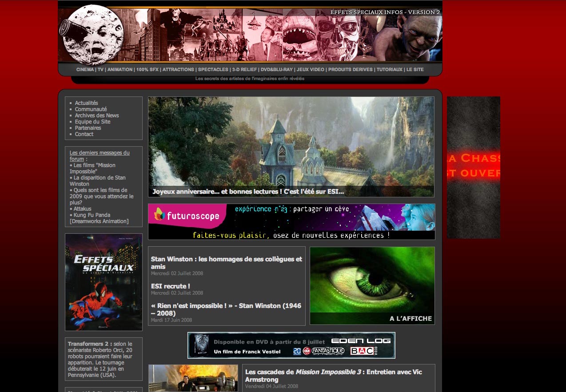The image size is (566, 392).
Task: Open Archives des News link
Action: click(96, 116)
